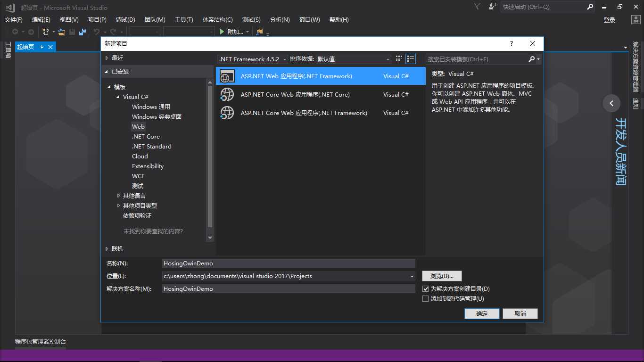The height and width of the screenshot is (362, 644).
Task: Open the Edit menu
Action: pos(41,19)
